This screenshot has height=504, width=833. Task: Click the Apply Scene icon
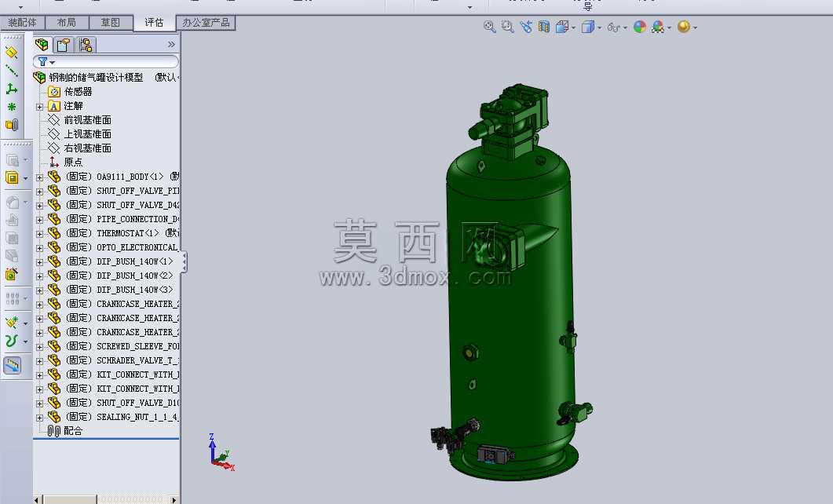tap(658, 27)
